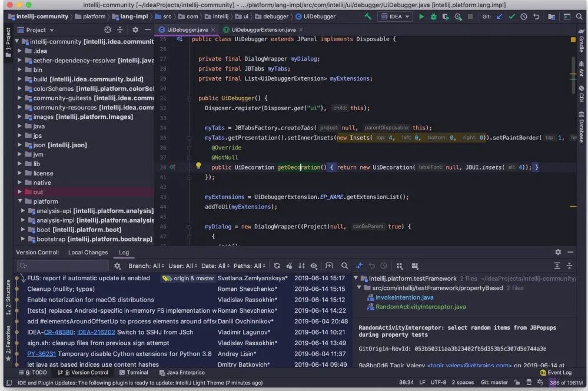Open the PY-36231 issue link
This screenshot has height=391, width=588.
[x=41, y=354]
